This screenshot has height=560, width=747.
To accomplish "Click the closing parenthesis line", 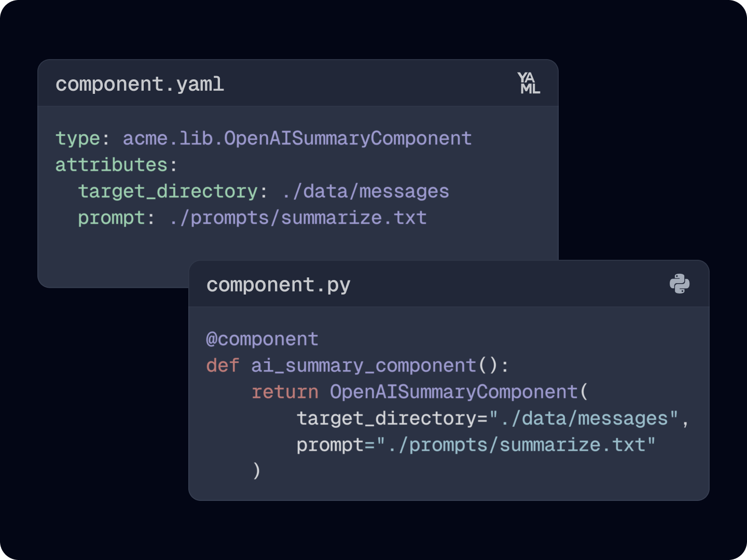I will (x=256, y=471).
